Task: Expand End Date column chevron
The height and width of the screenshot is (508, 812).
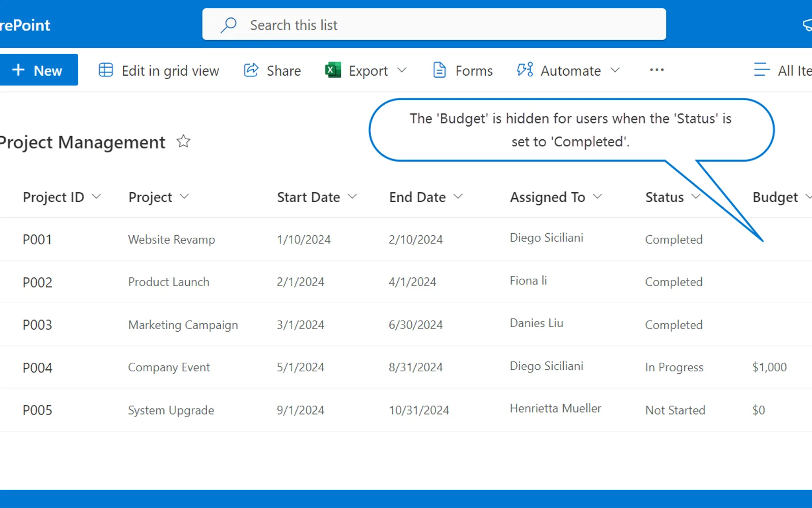Action: point(458,197)
